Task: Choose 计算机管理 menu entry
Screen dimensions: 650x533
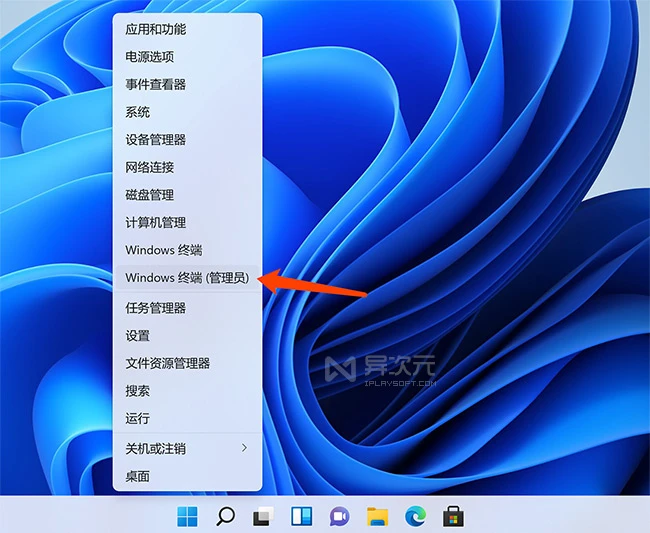Action: 187,223
